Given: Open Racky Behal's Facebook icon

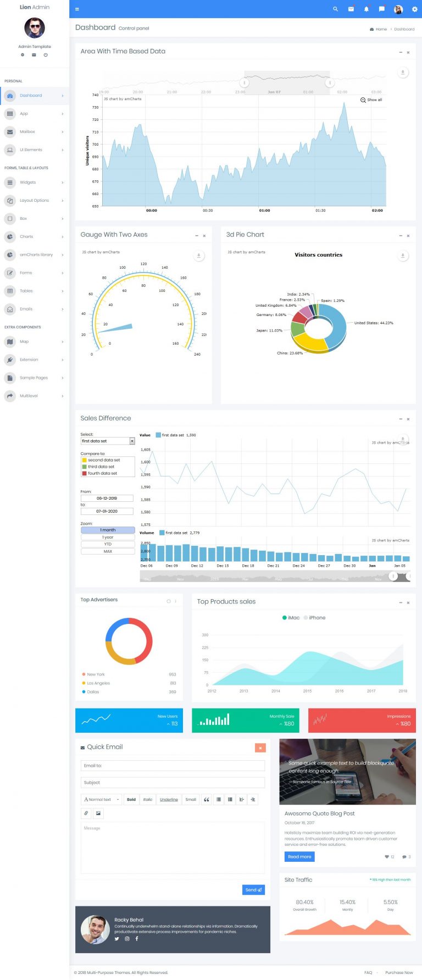Looking at the screenshot, I should (137, 939).
